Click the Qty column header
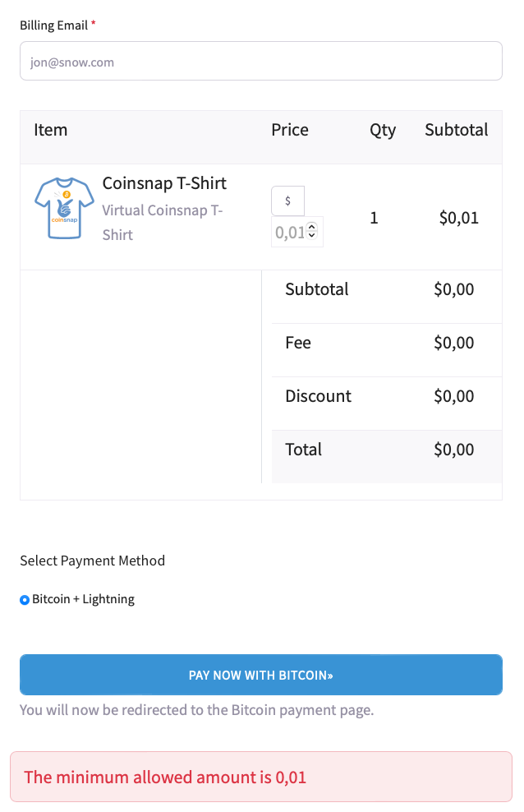Screen dimensions: 524x812 (383, 130)
